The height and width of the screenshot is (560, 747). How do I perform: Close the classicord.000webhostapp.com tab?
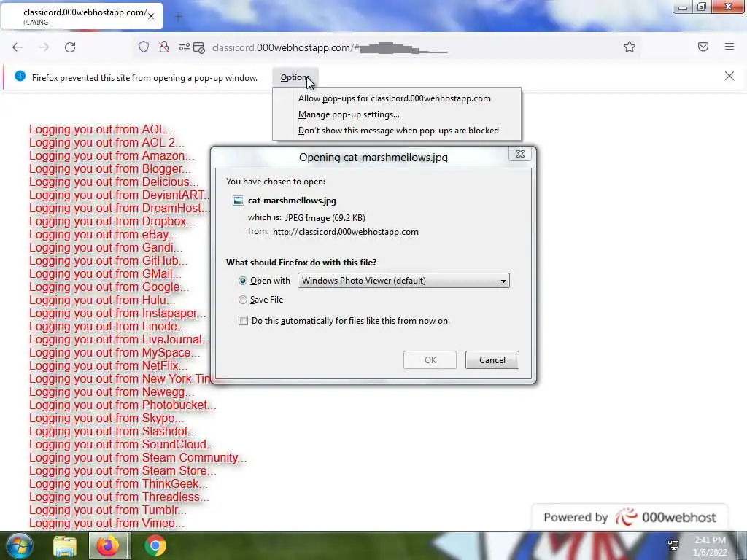pyautogui.click(x=151, y=16)
